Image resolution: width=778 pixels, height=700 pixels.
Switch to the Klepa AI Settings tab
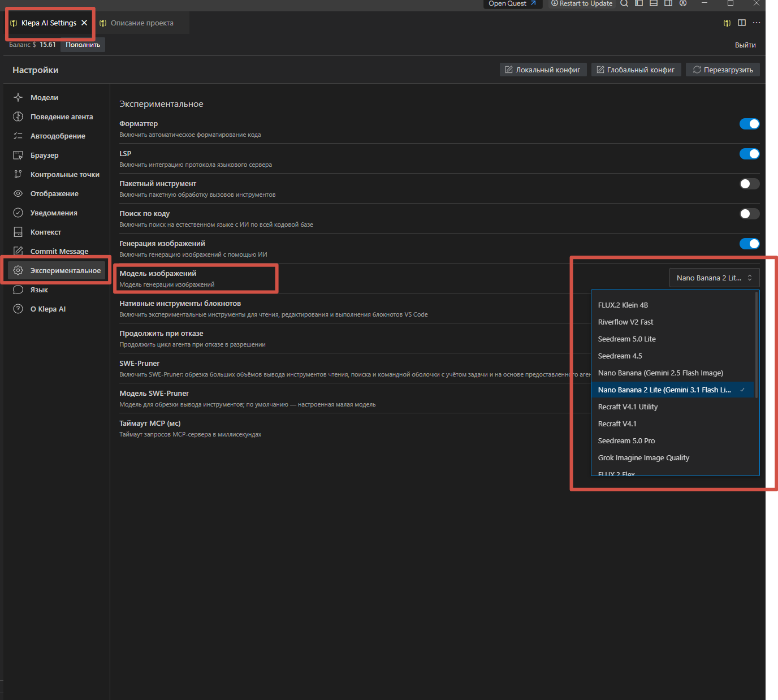pos(49,23)
